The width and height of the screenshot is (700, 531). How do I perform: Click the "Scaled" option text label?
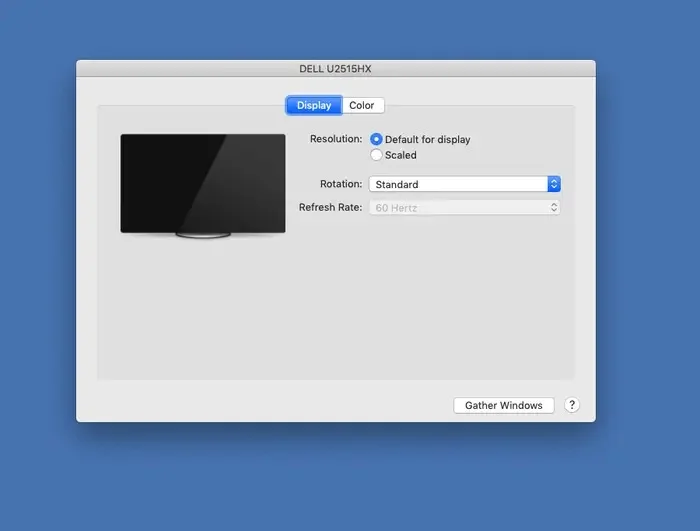point(401,156)
